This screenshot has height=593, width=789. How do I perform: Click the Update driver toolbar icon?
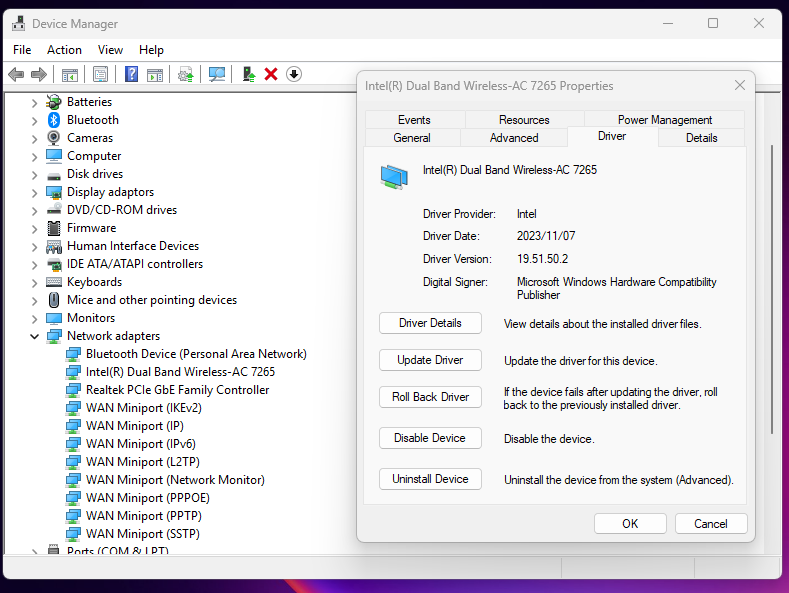click(x=186, y=75)
